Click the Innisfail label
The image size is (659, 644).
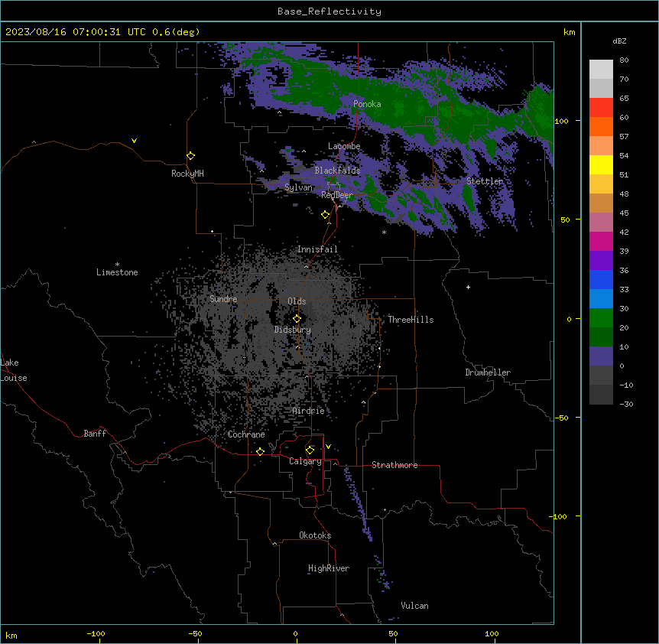(317, 249)
